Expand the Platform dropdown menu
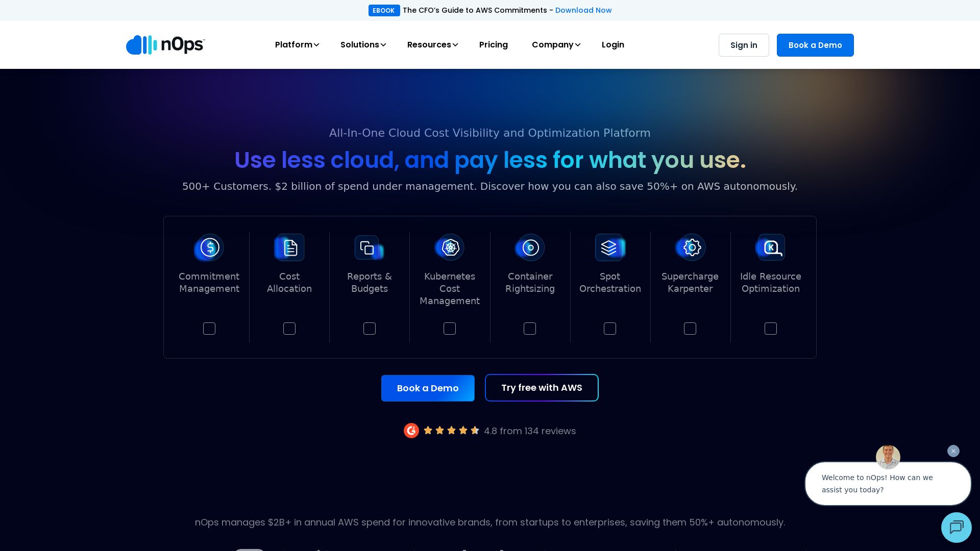This screenshot has height=551, width=980. [x=297, y=45]
